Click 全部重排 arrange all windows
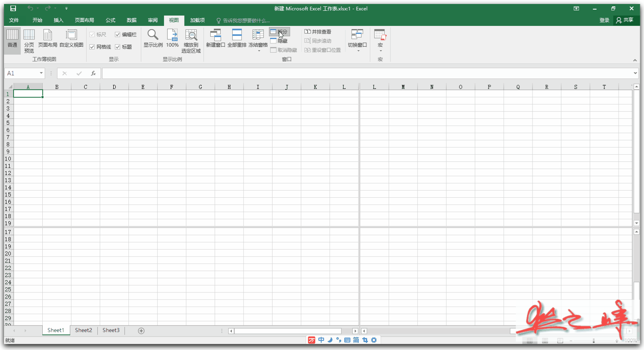644x350 pixels. (237, 39)
